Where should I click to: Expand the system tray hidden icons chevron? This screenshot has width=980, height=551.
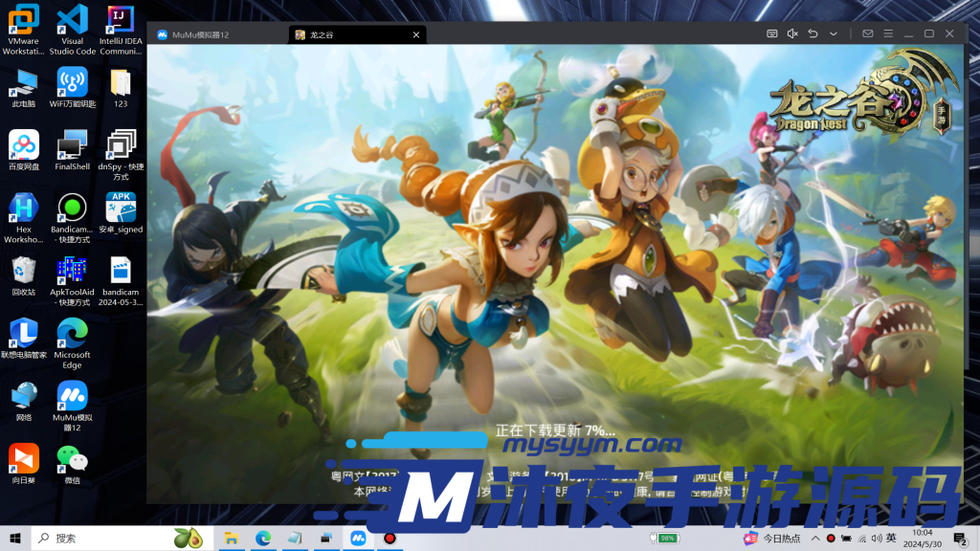(814, 539)
